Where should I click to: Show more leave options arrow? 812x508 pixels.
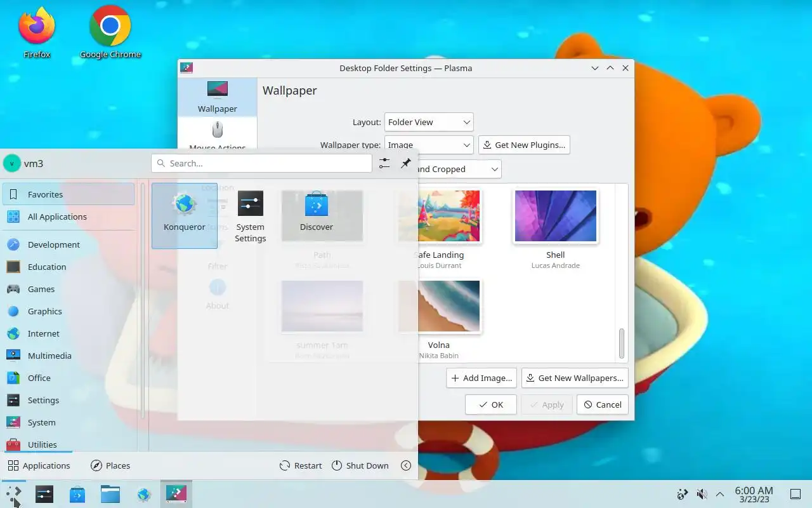pos(406,465)
